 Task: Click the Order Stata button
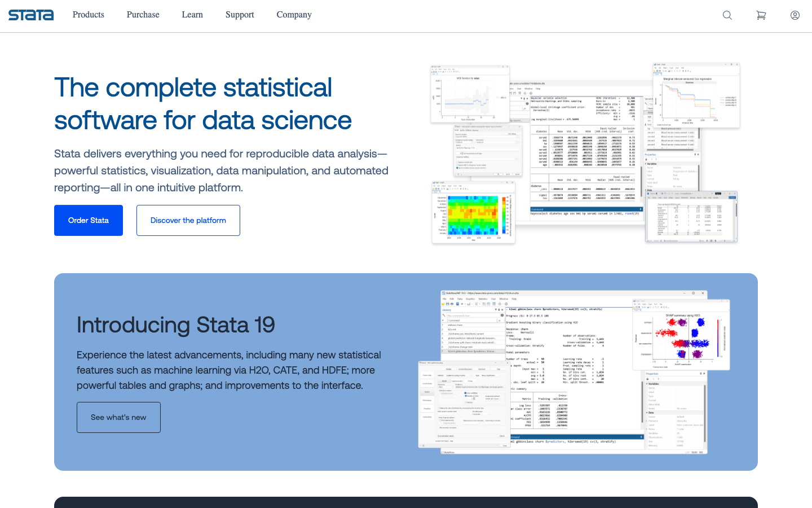[x=89, y=220]
